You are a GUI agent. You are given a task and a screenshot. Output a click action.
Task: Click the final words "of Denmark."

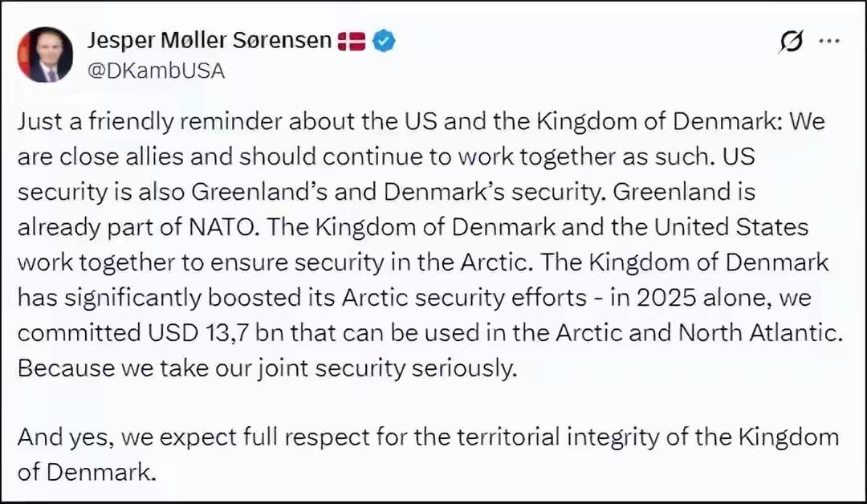point(85,472)
